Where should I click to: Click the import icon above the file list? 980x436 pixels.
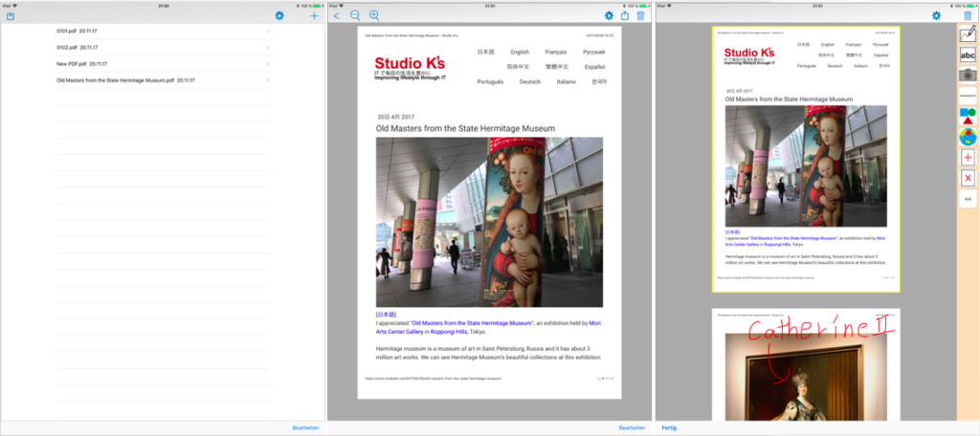(x=11, y=15)
